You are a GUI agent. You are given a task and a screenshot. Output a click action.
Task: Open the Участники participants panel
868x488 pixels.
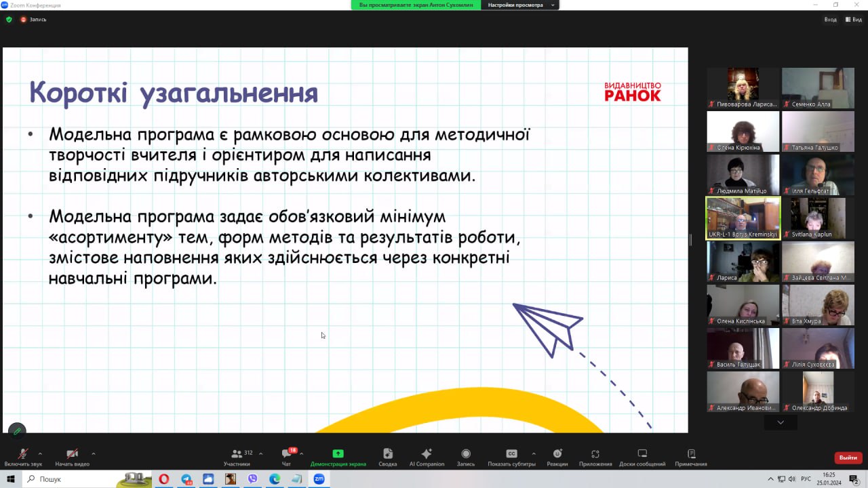[237, 454]
